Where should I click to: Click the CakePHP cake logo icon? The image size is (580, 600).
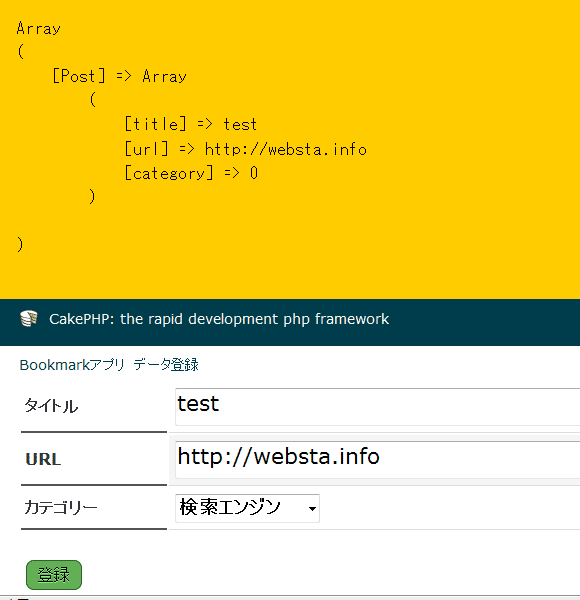point(29,318)
